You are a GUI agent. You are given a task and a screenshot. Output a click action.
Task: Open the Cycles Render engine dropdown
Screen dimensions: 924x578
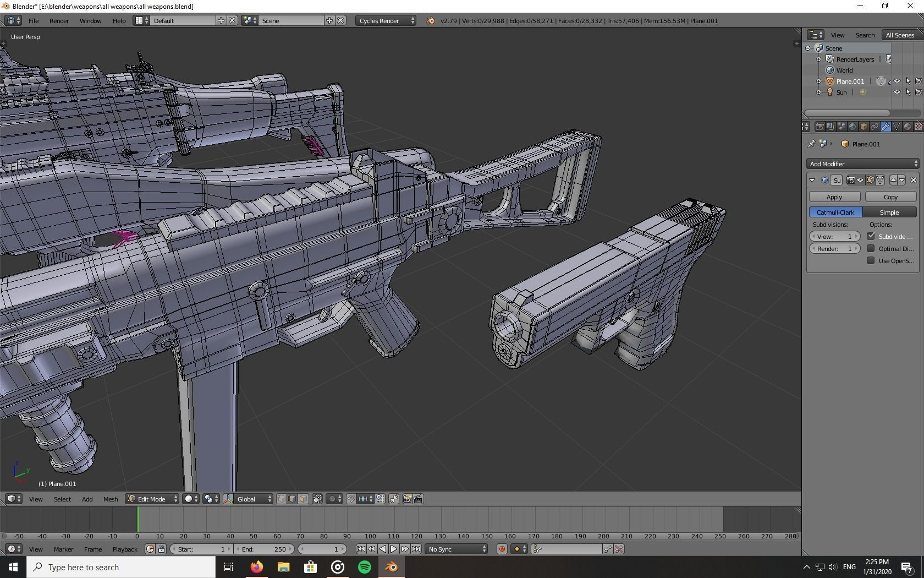[386, 20]
